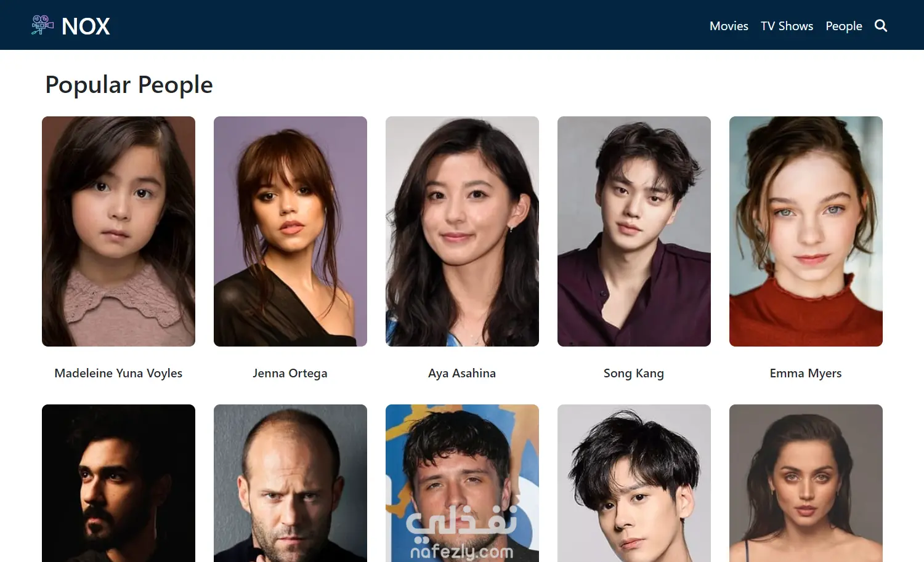Click the NOX brand text
The width and height of the screenshot is (924, 562).
pos(86,26)
